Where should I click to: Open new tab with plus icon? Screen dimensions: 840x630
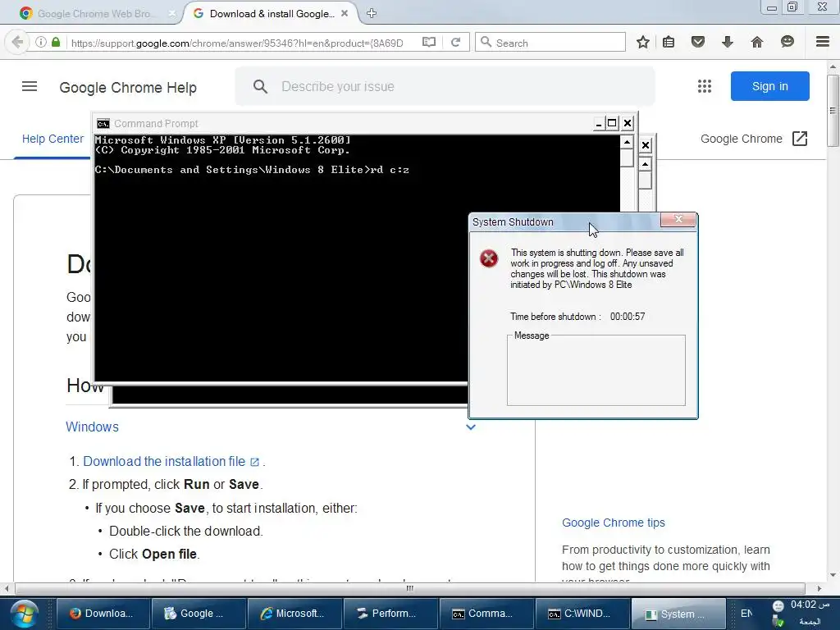click(x=372, y=13)
